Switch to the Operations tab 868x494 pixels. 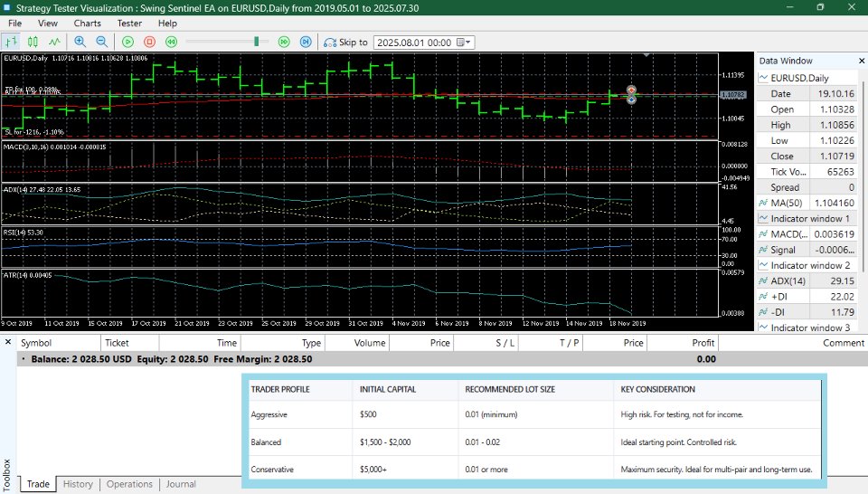tap(129, 484)
